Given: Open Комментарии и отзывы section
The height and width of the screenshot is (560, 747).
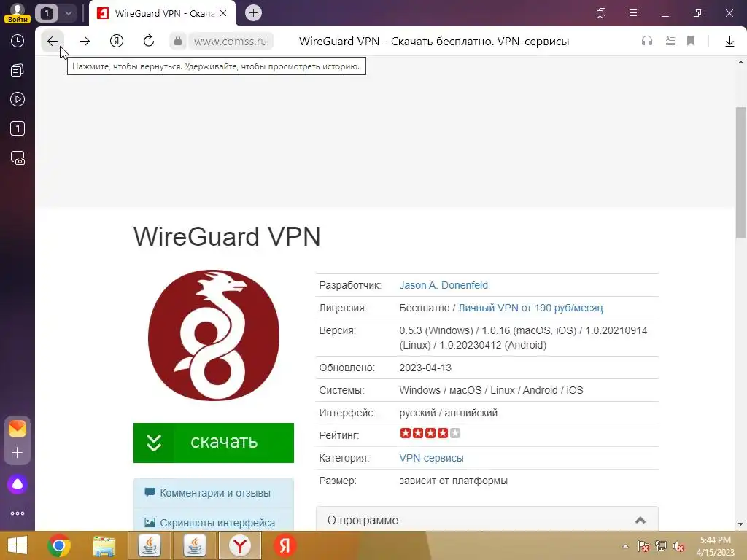Looking at the screenshot, I should pos(214,493).
